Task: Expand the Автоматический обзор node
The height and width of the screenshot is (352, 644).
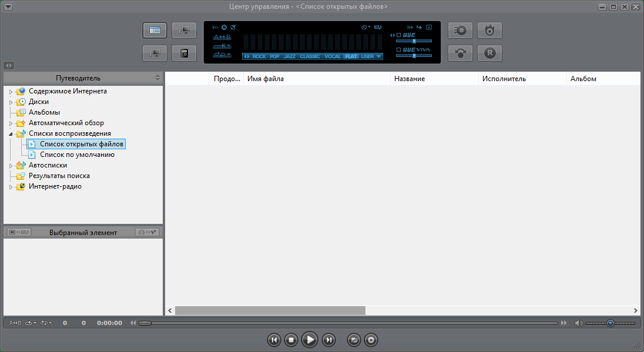Action: (x=11, y=123)
